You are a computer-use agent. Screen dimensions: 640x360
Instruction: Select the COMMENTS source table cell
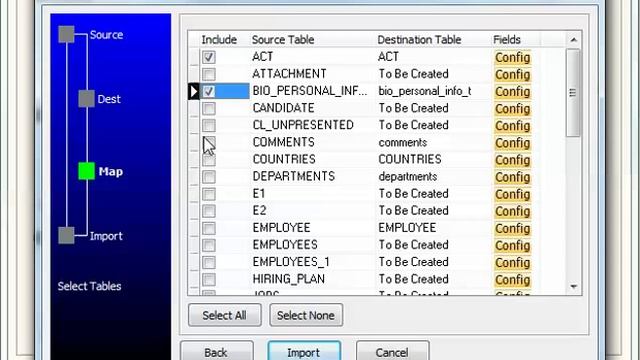(x=312, y=142)
